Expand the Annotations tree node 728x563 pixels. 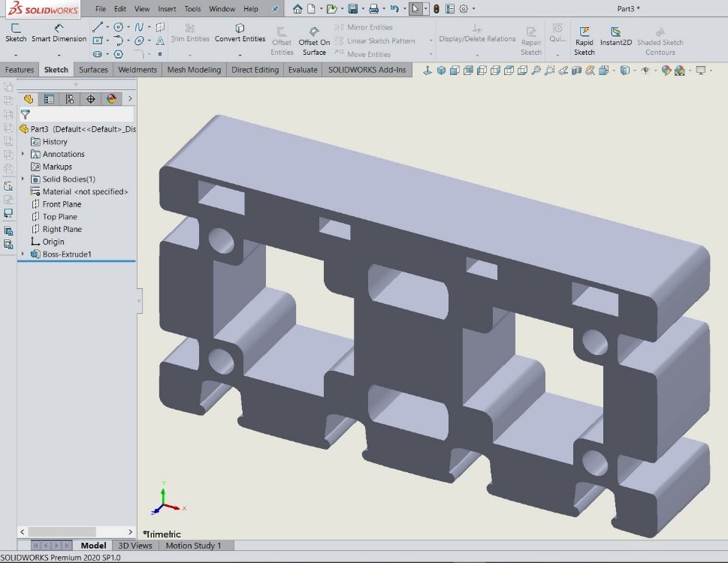pyautogui.click(x=23, y=153)
